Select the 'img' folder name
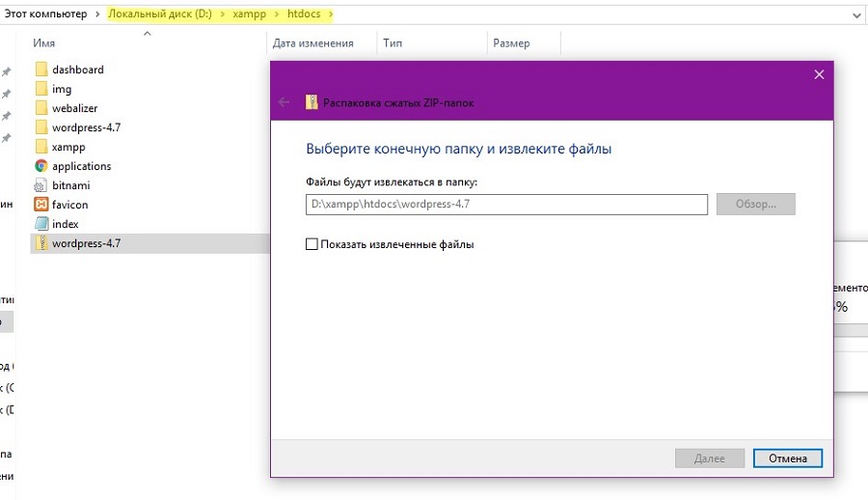The image size is (868, 500). [x=62, y=89]
